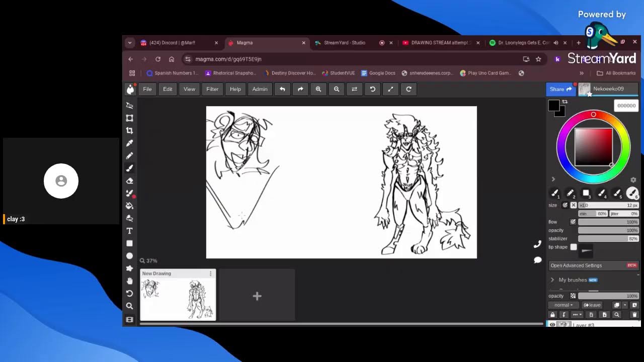
Task: Click the fullscreen expand arrows button
Action: point(390,89)
